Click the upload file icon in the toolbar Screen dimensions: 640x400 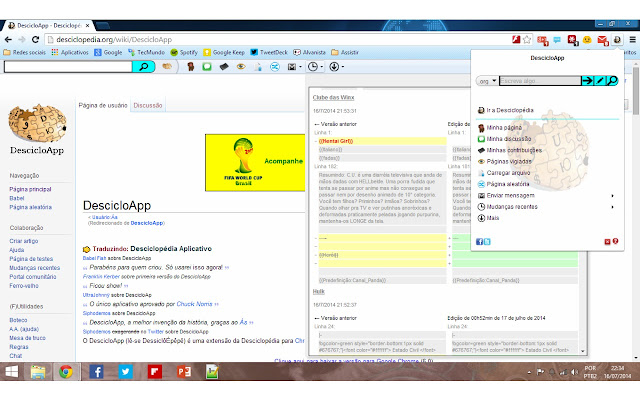pos(258,67)
